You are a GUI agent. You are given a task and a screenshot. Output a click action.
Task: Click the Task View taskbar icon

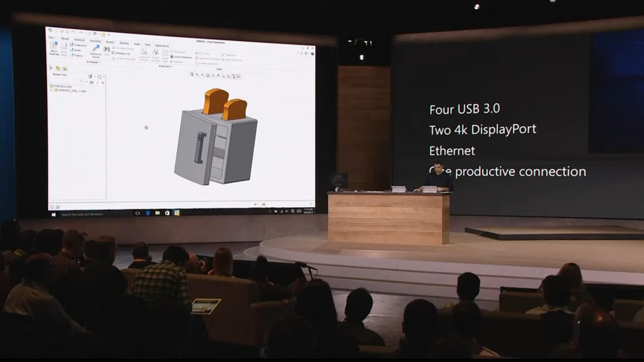pyautogui.click(x=138, y=213)
